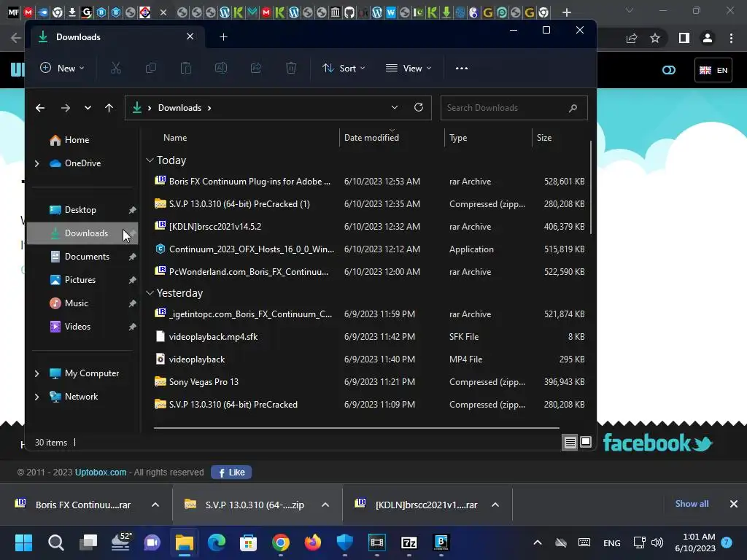Click the Rename icon in toolbar
Image resolution: width=747 pixels, height=560 pixels.
pos(221,68)
